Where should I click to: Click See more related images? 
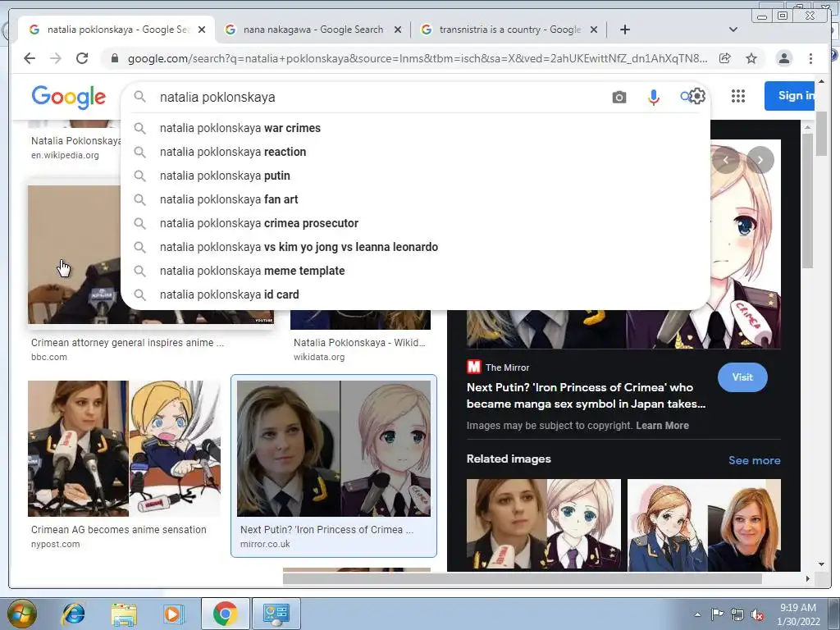[755, 460]
